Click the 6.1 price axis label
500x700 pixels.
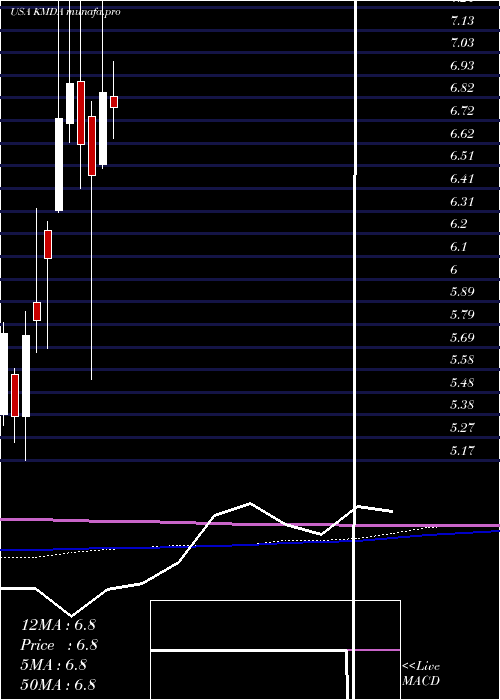[x=459, y=246]
